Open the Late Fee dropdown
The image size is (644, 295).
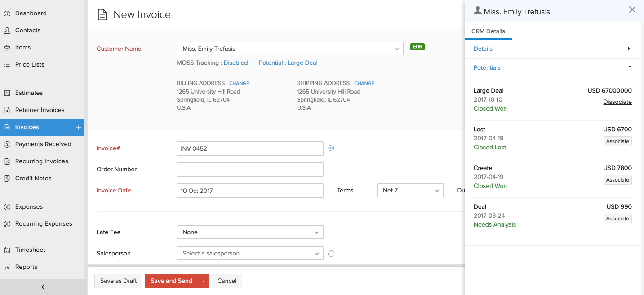click(249, 232)
